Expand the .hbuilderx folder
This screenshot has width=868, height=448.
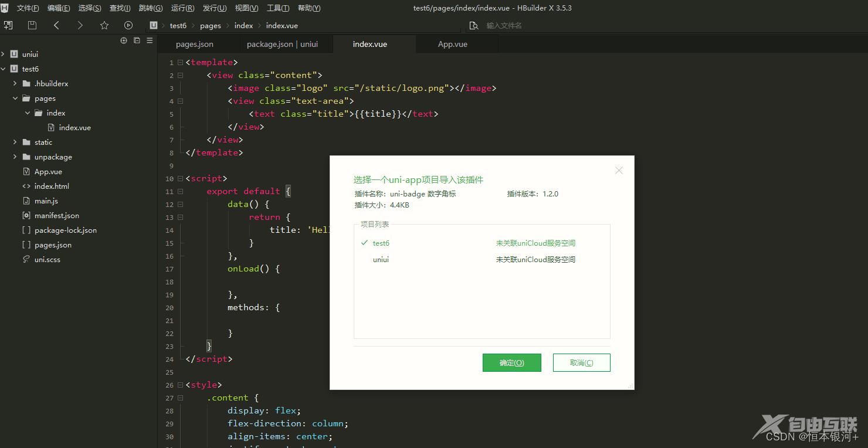[15, 83]
